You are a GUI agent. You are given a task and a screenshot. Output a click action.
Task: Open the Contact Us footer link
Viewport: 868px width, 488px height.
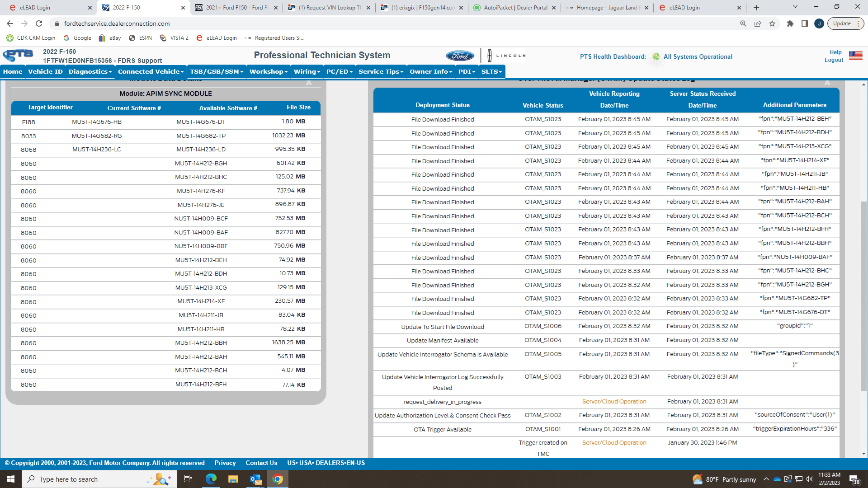click(261, 463)
